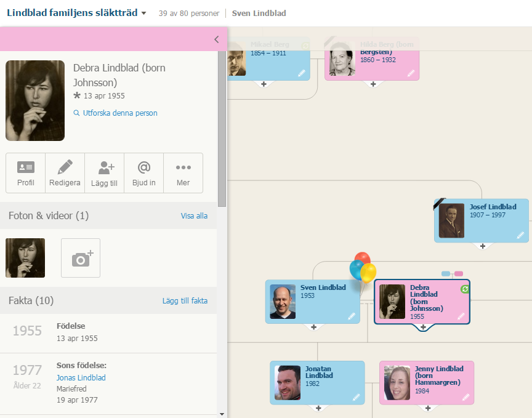Click Lägg till person button
Screen dimensions: 532x418
pyautogui.click(x=104, y=173)
